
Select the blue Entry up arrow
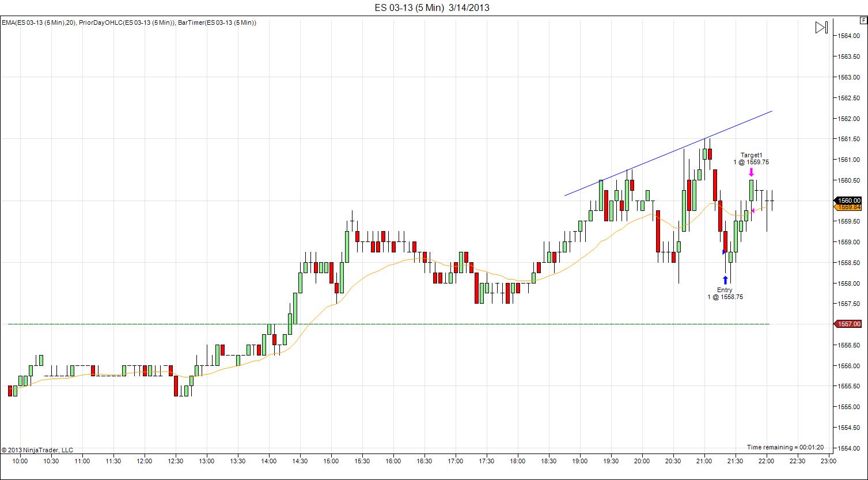click(725, 280)
